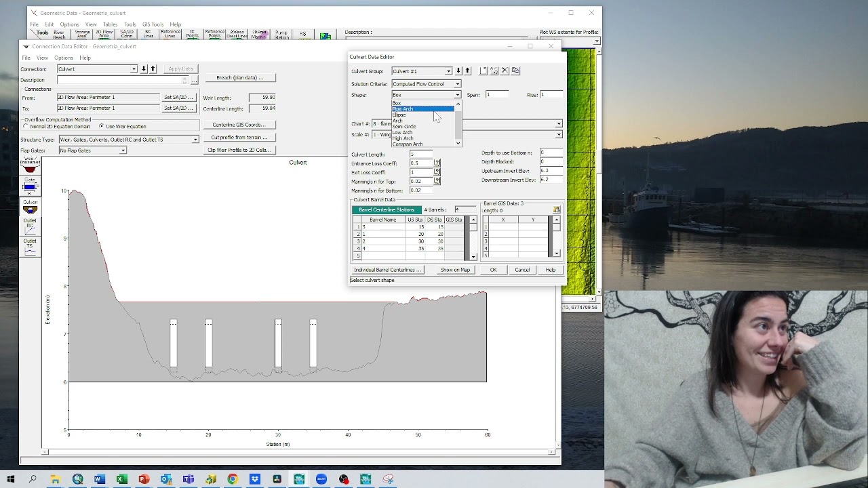Open Connection dropdown in Connection Data Editor
This screenshot has width=868, height=488.
click(134, 69)
